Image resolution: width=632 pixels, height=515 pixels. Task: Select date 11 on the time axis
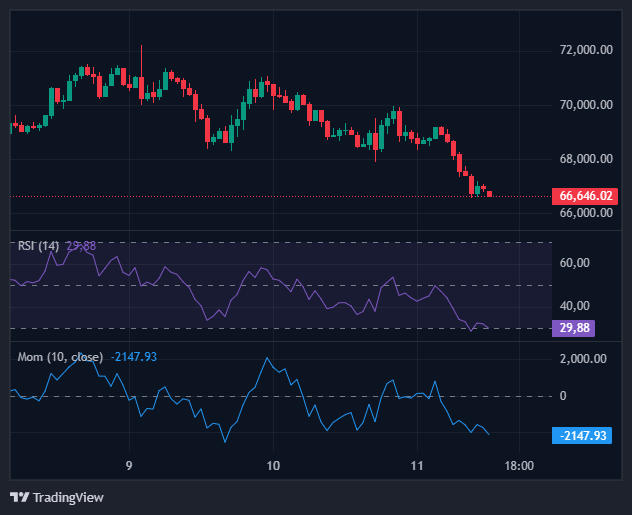(x=417, y=466)
